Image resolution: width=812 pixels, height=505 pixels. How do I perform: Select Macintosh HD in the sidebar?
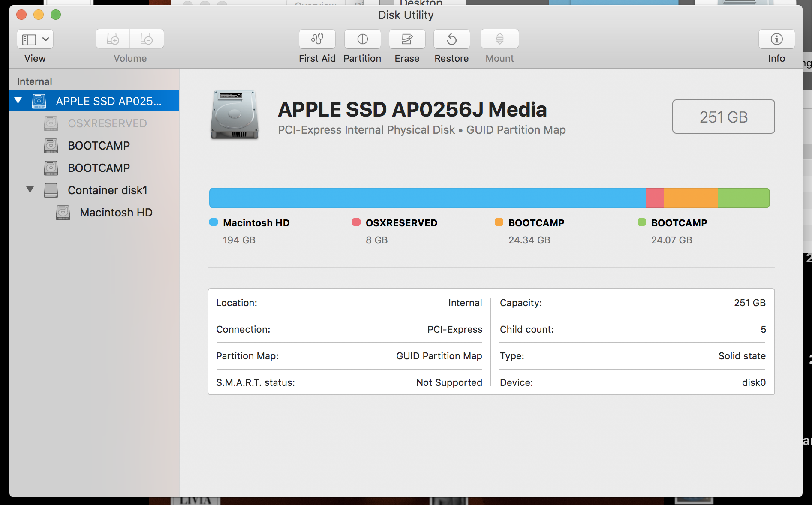(x=116, y=212)
